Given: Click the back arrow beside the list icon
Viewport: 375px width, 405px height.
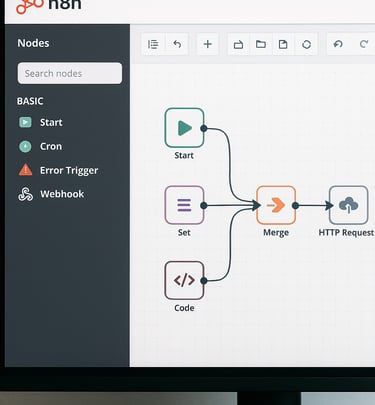Looking at the screenshot, I should coord(177,44).
